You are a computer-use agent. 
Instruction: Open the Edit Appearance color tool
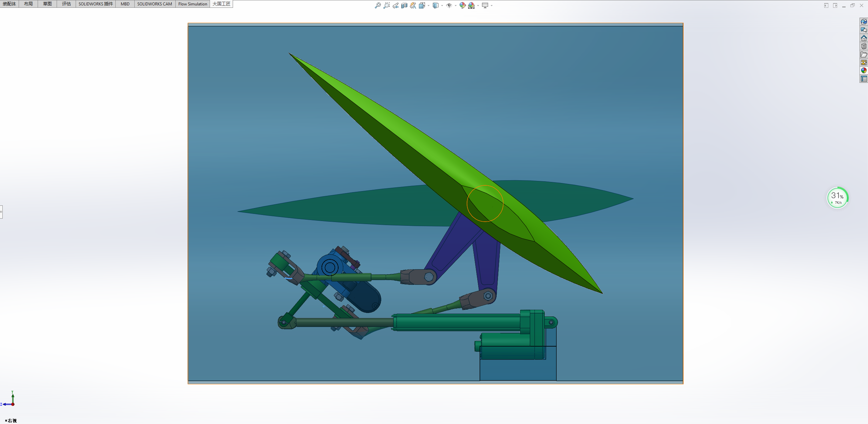462,5
